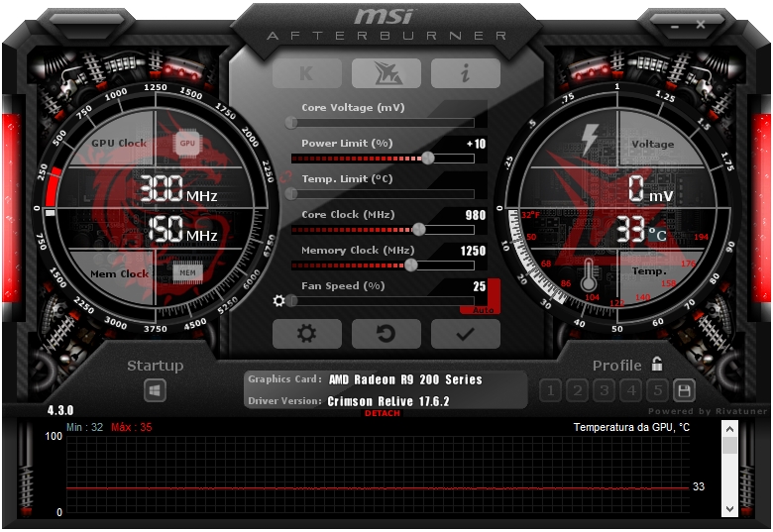Open the information i button

click(466, 73)
